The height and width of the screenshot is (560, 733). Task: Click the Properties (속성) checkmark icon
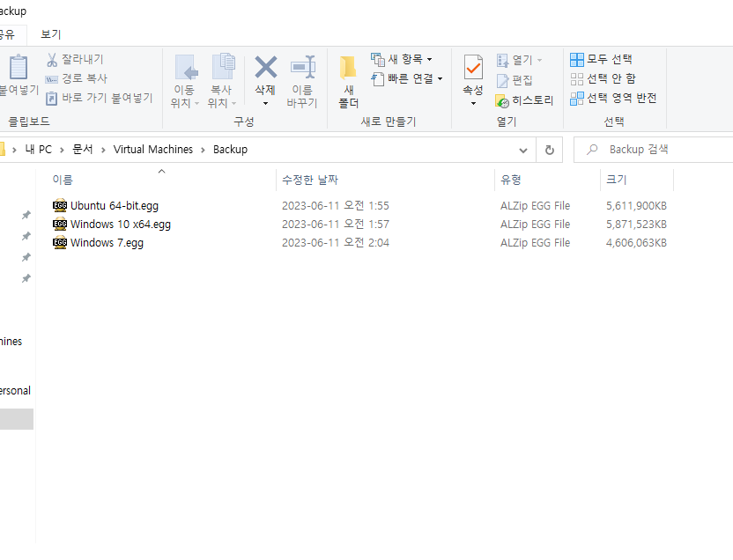(x=473, y=67)
